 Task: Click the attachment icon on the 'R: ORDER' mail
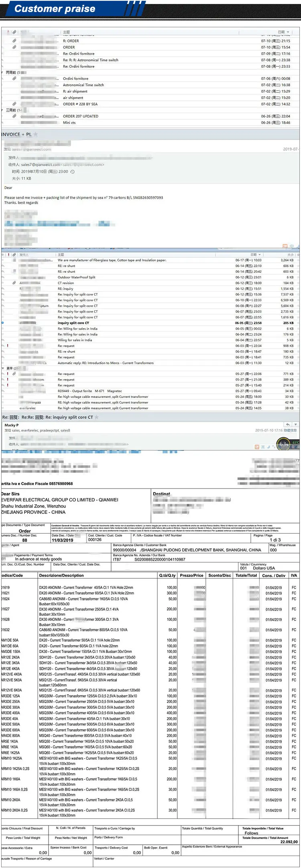click(14, 41)
